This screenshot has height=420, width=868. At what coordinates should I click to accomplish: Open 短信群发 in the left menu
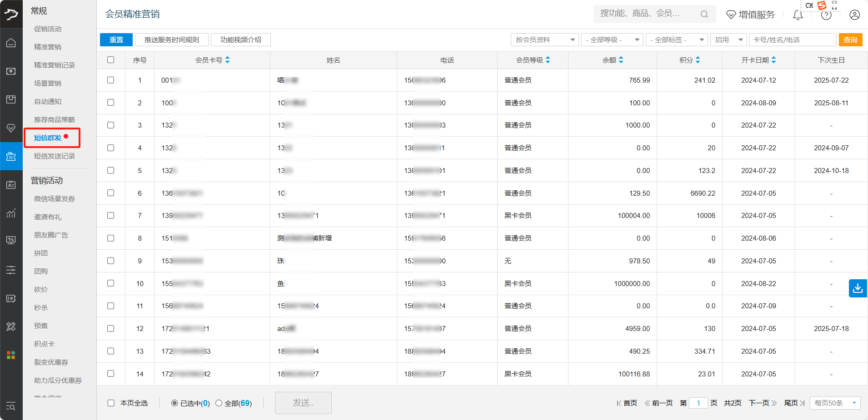pyautogui.click(x=48, y=138)
